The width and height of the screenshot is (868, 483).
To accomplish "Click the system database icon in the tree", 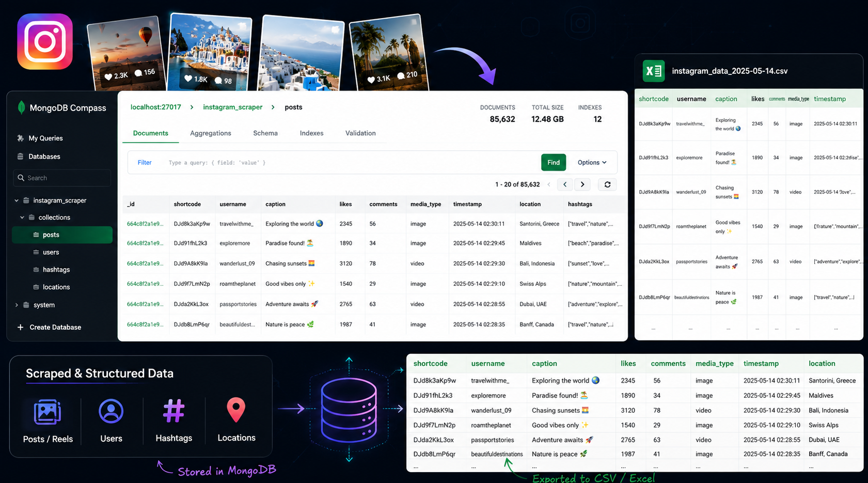I will click(x=26, y=305).
